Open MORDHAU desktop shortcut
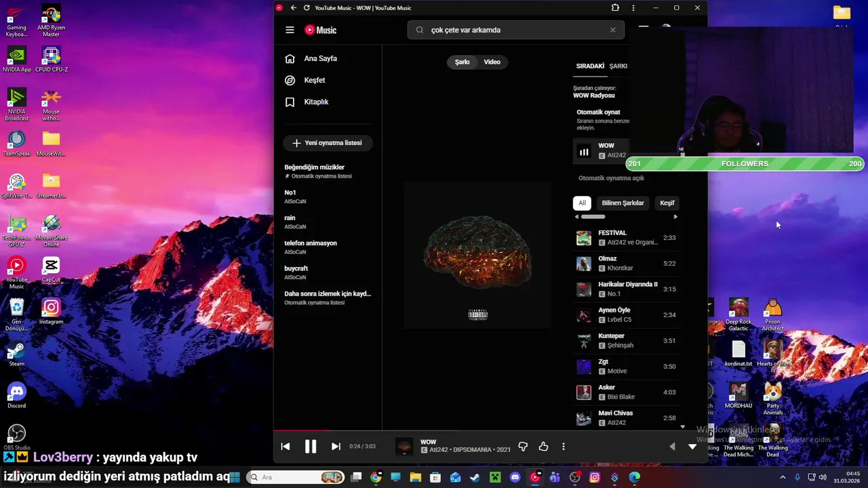The height and width of the screenshot is (488, 868). pyautogui.click(x=738, y=396)
